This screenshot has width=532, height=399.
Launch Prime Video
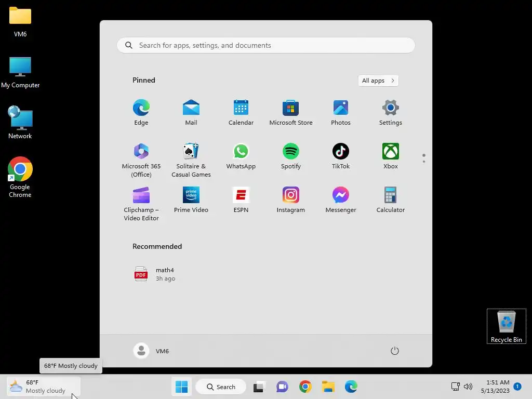tap(191, 200)
